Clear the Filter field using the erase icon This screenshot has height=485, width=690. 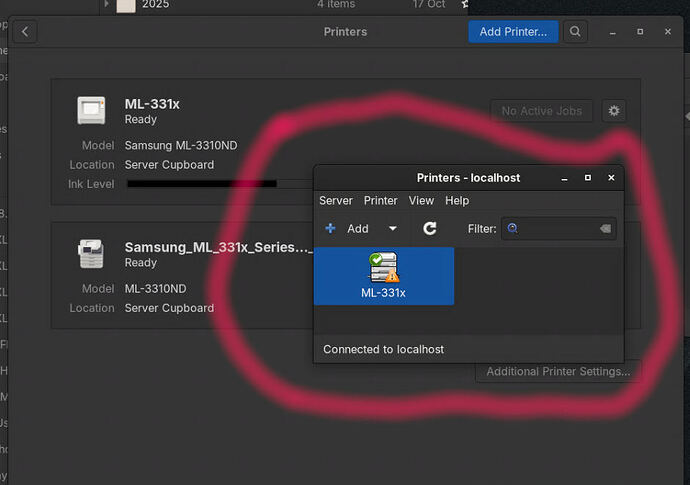pos(604,229)
